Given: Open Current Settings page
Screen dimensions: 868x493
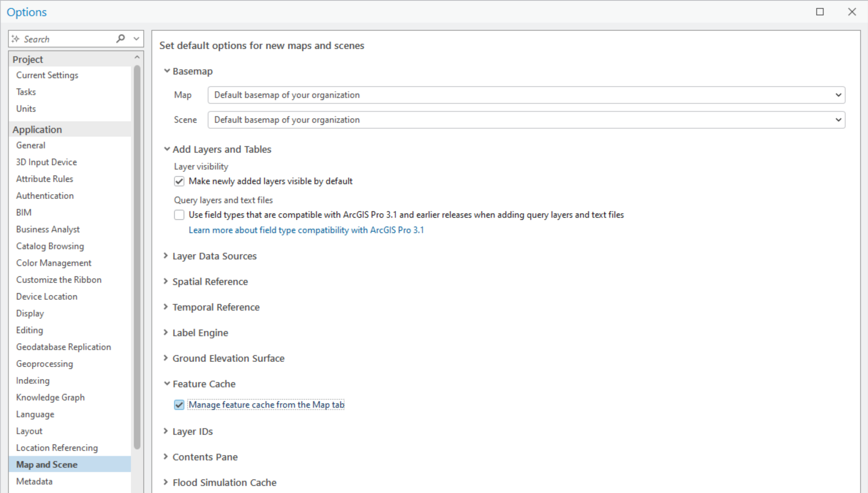Looking at the screenshot, I should pos(47,75).
